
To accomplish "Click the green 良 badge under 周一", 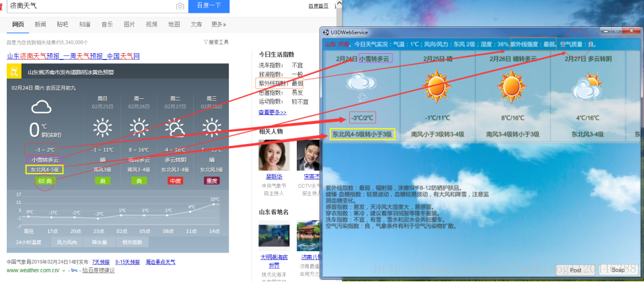I will [x=139, y=180].
